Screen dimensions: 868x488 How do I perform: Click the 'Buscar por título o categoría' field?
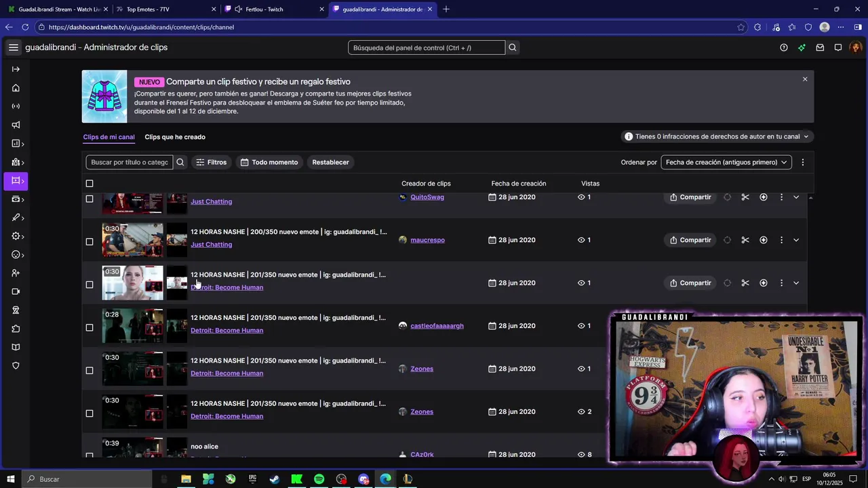[130, 162]
